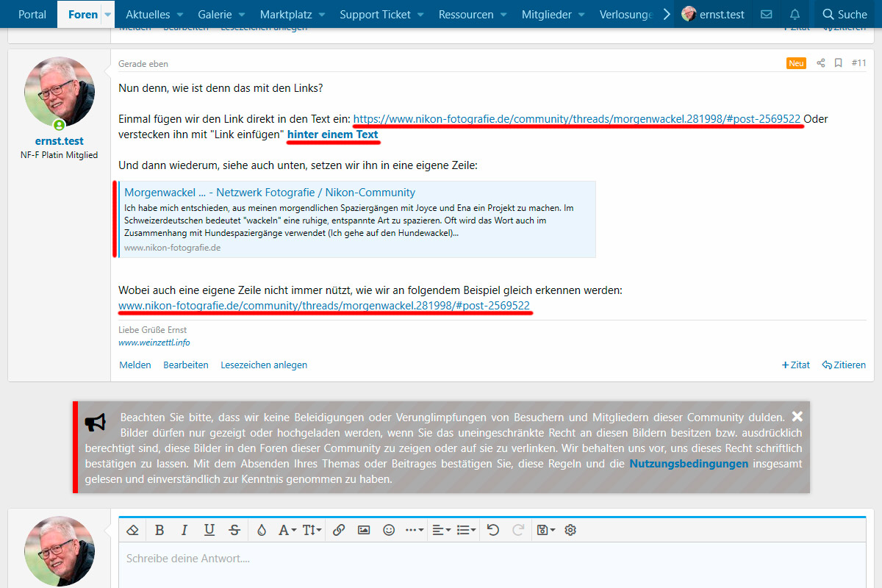Toggle bold formatting in editor

pos(159,530)
